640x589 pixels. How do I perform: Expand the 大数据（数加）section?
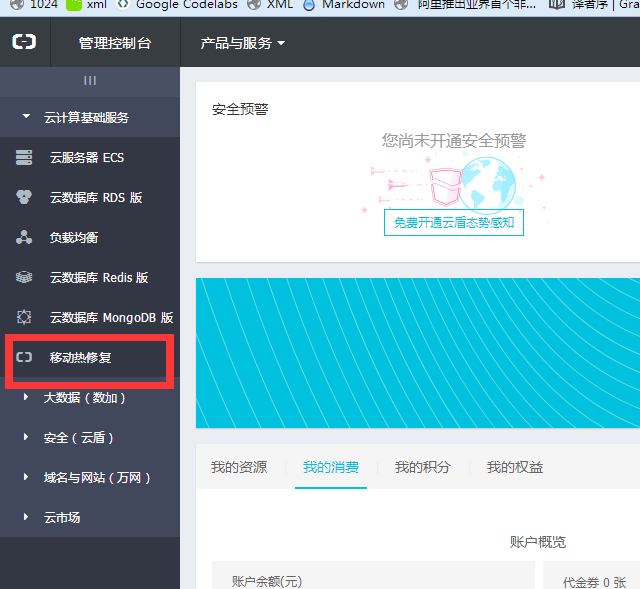90,397
